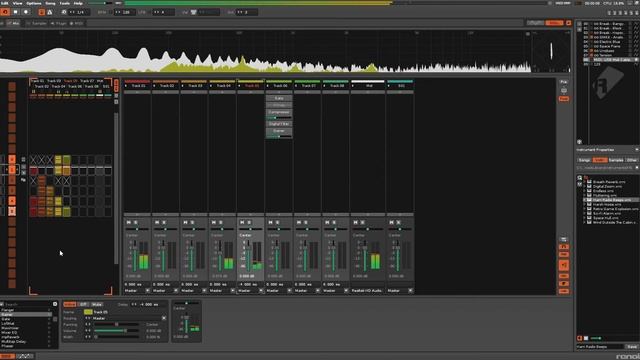Switch to the Sampler tab
Viewport: 640px width, 360px height.
click(x=36, y=24)
